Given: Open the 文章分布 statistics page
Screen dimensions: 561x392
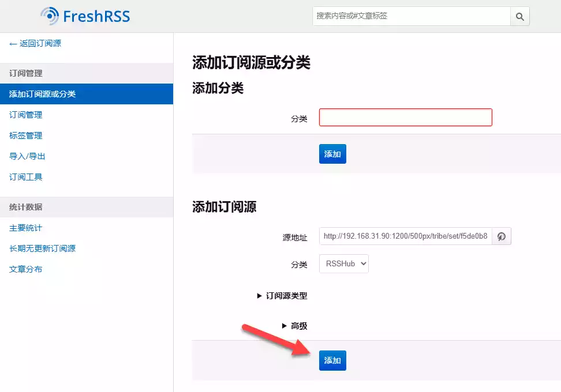Looking at the screenshot, I should click(25, 269).
